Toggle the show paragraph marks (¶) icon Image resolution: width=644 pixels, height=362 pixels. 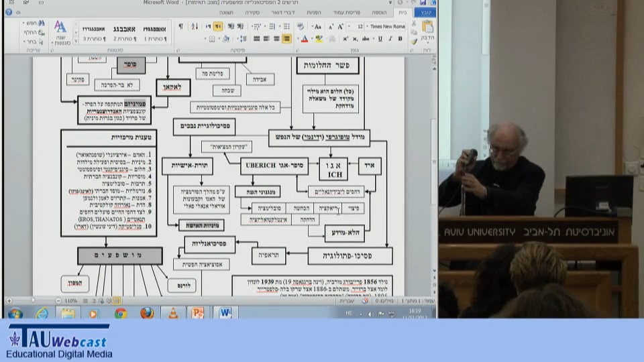click(180, 26)
